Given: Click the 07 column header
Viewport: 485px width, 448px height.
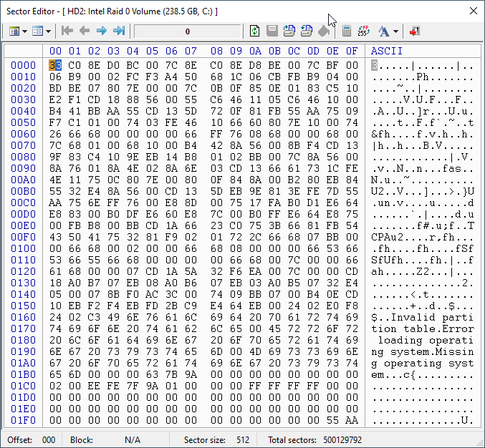Looking at the screenshot, I should pyautogui.click(x=191, y=51).
